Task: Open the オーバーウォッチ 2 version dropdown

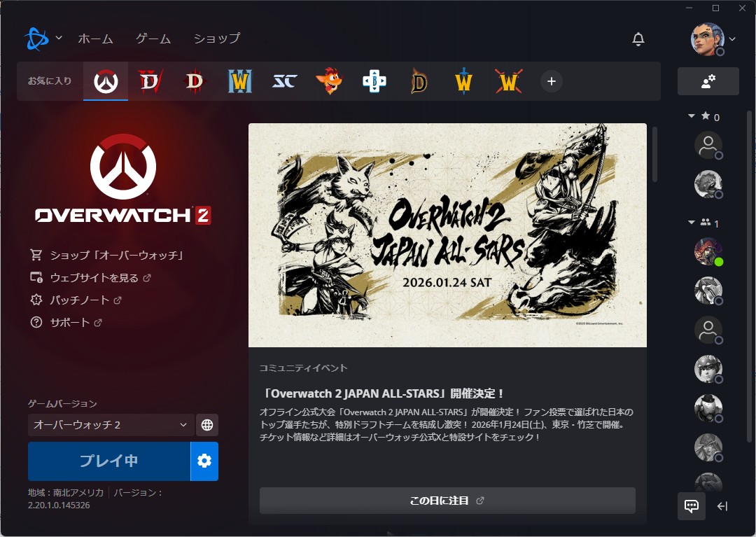Action: point(111,425)
